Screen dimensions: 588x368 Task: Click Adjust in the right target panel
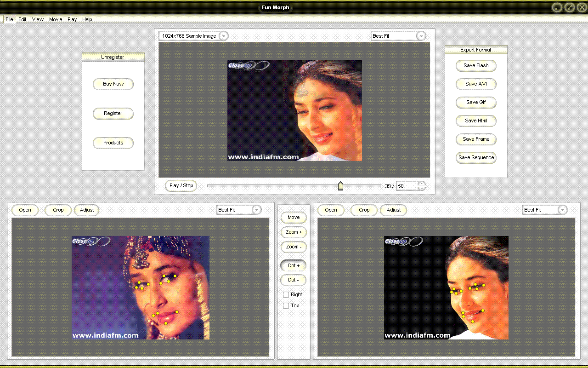[x=393, y=210]
